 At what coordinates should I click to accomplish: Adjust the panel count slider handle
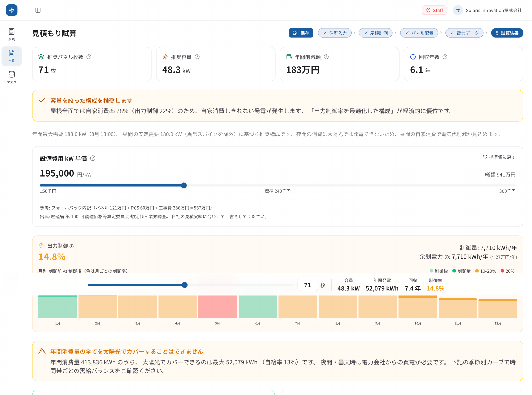pos(185,285)
